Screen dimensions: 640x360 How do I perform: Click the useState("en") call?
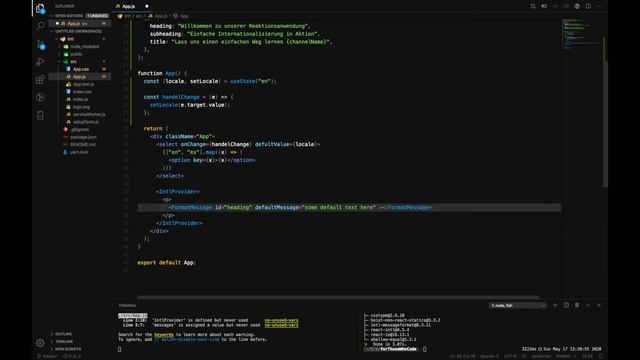tap(252, 81)
